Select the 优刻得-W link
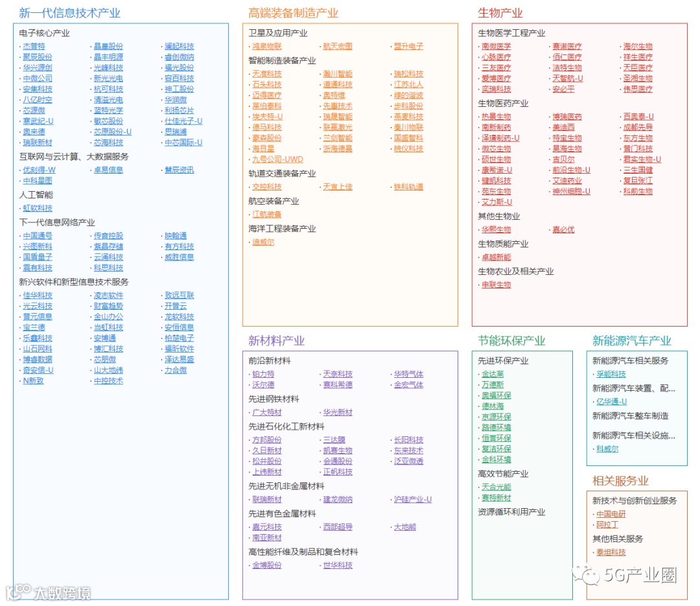Image resolution: width=700 pixels, height=606 pixels. 40,170
